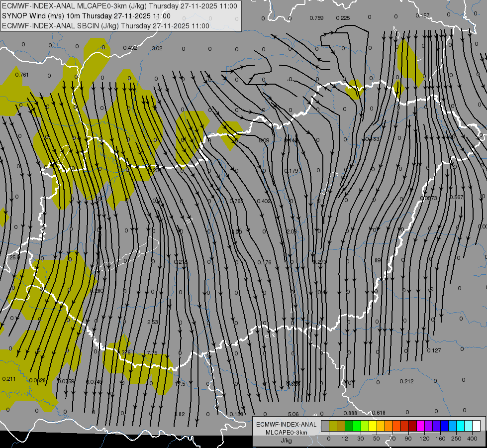
Task: Click the map value 0.280
Action: [97, 291]
